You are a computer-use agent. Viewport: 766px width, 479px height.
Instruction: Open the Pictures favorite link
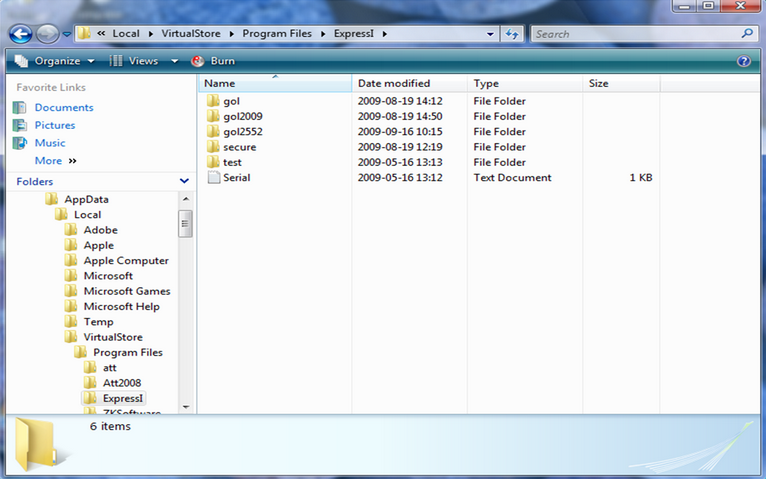(x=55, y=125)
